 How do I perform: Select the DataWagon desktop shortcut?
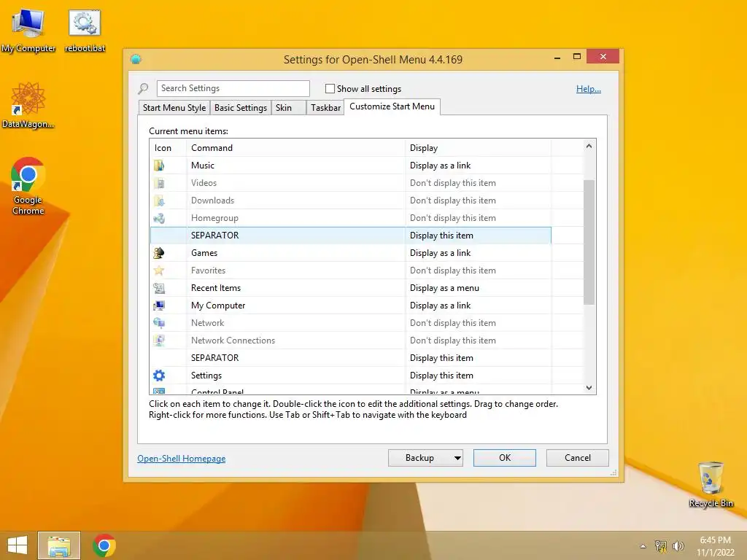28,105
